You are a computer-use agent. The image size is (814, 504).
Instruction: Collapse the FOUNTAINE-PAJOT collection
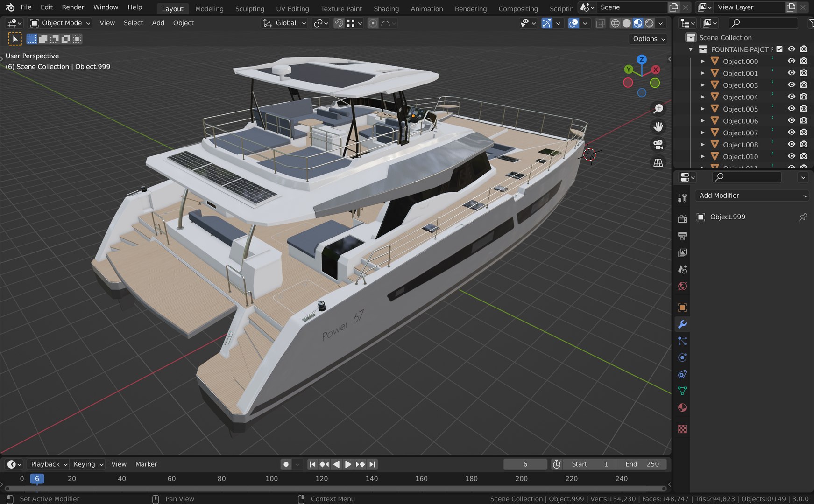(x=691, y=49)
